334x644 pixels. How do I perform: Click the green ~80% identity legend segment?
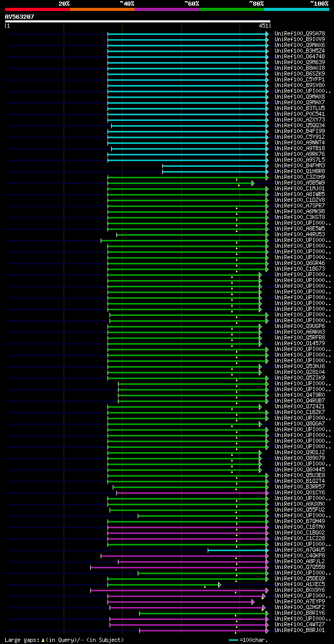tap(232, 9)
